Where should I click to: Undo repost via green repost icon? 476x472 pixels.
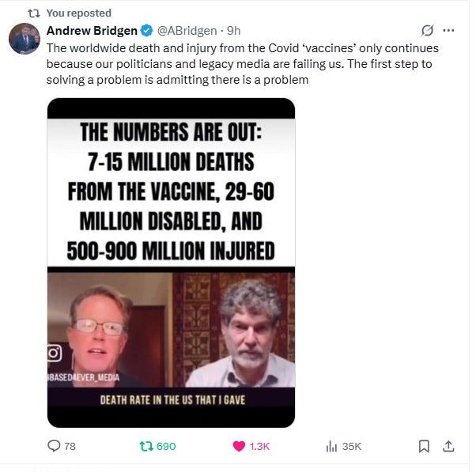tap(146, 446)
